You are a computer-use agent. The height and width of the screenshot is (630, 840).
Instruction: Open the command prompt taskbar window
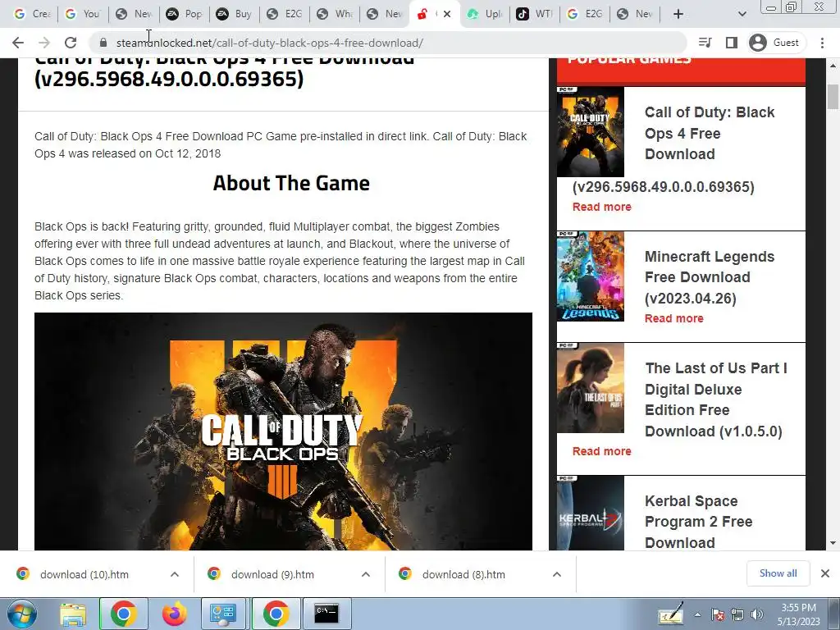tap(326, 614)
